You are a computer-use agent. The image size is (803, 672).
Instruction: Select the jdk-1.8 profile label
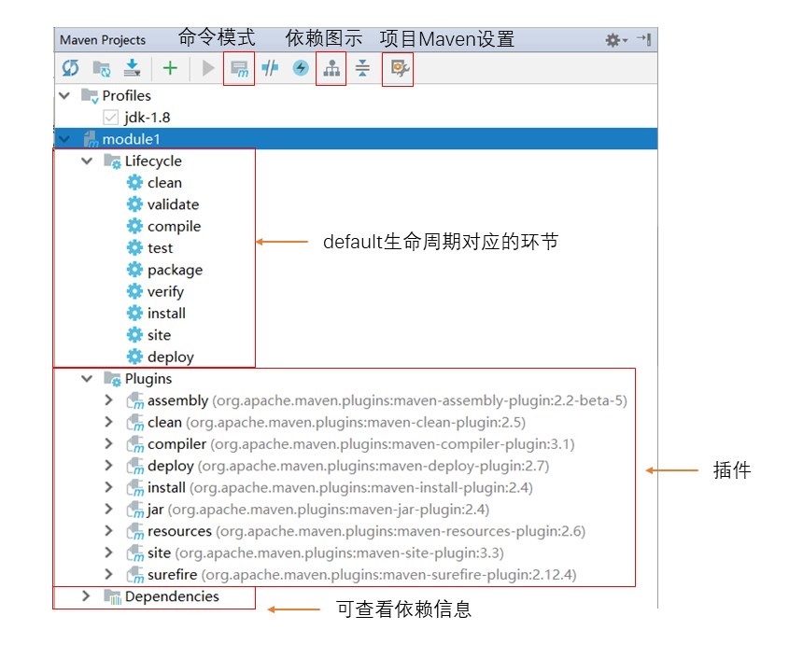point(147,118)
